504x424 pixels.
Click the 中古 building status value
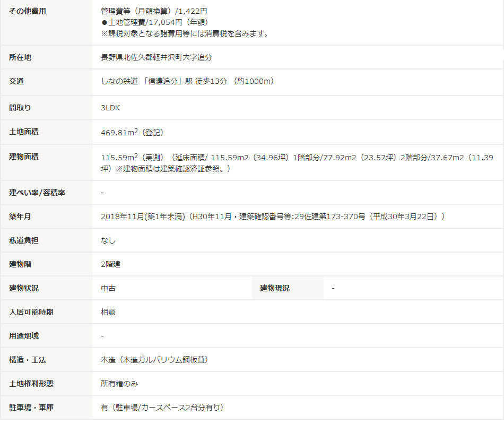pos(108,288)
